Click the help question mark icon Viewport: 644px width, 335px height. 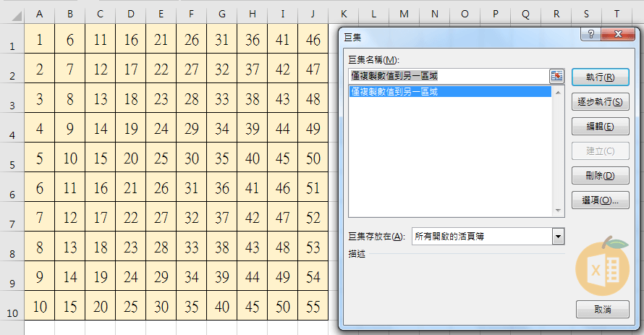point(591,34)
